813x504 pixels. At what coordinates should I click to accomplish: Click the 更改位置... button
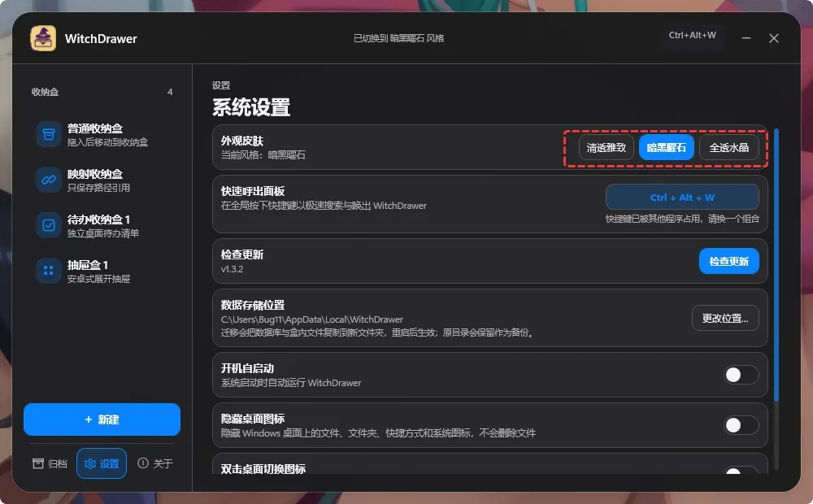(725, 319)
